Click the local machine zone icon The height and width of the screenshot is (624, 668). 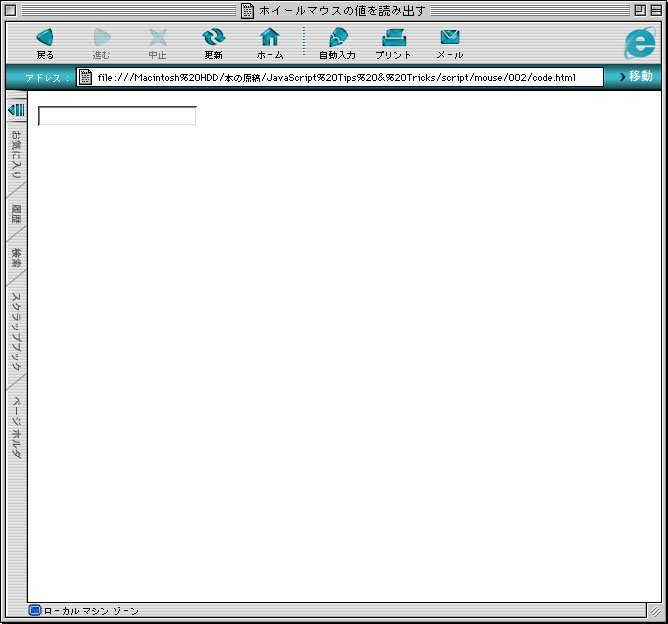pyautogui.click(x=35, y=610)
